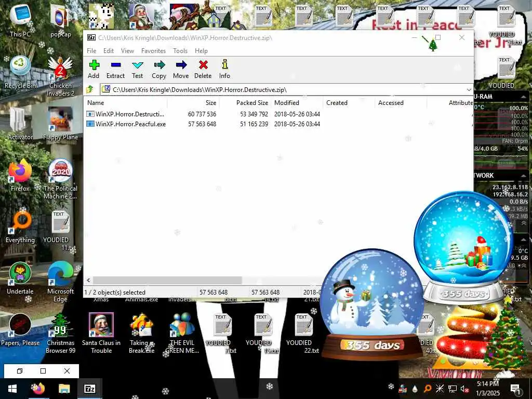Open the popcap desktop icon
532x399 pixels.
click(60, 21)
